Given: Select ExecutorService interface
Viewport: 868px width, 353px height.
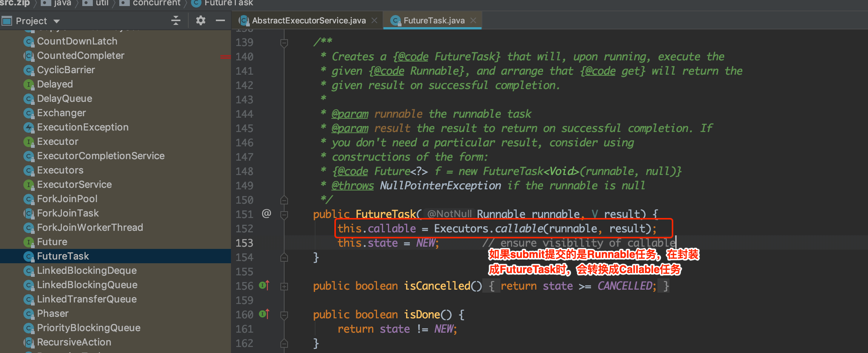Looking at the screenshot, I should [x=74, y=184].
